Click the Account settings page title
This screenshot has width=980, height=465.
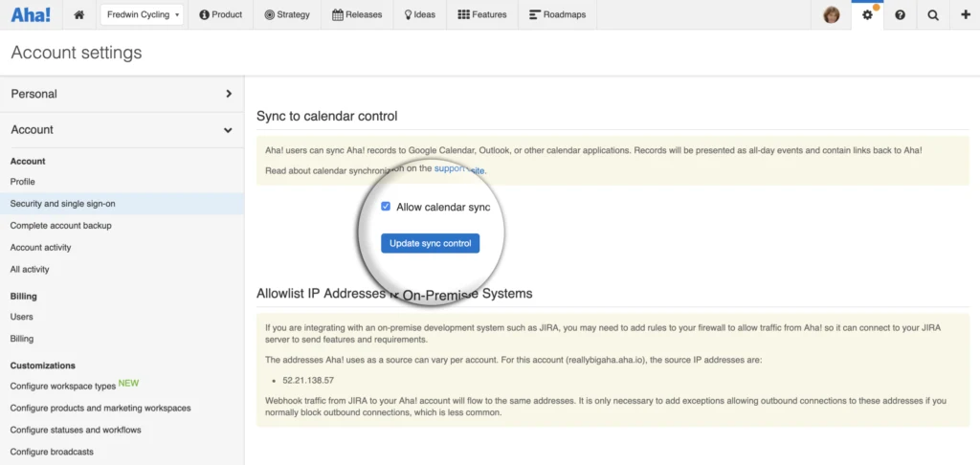77,53
